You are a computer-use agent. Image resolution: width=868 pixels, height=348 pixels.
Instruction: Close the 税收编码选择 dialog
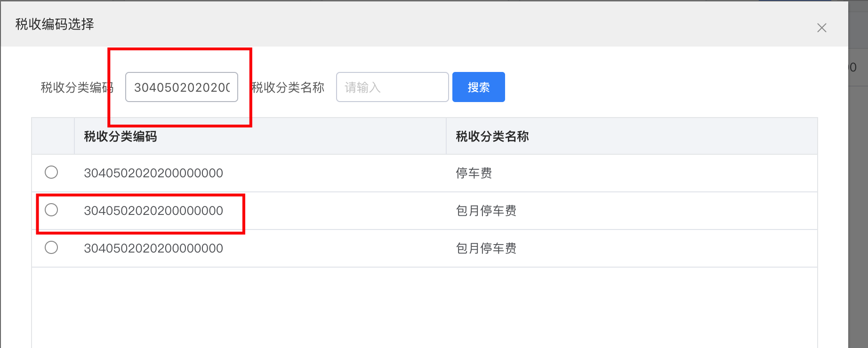(822, 28)
